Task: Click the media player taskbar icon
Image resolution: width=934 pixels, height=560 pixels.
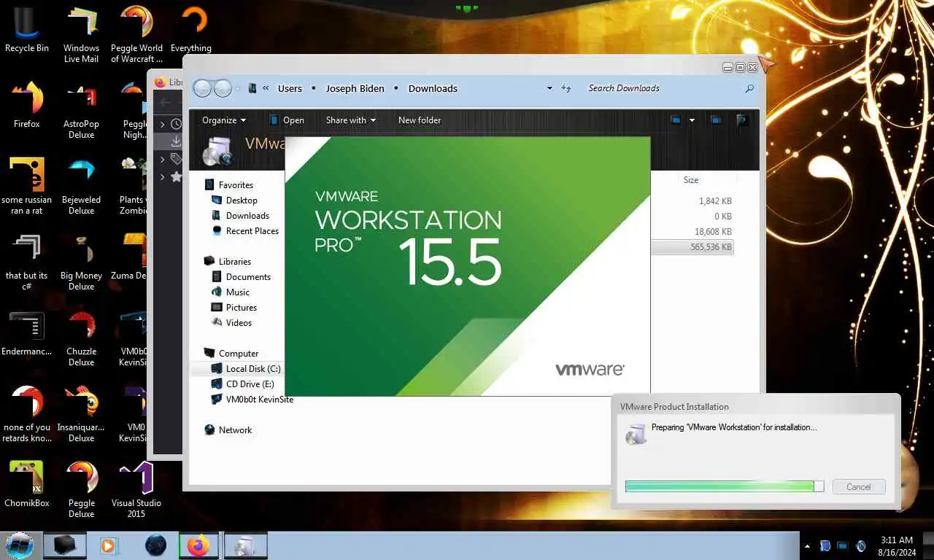Action: pos(109,545)
